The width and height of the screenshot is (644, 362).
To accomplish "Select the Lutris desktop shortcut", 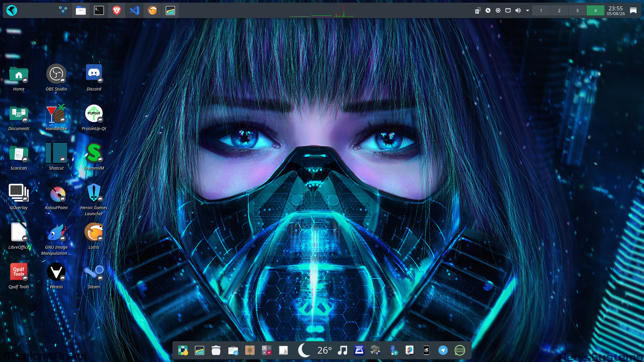I will (94, 236).
